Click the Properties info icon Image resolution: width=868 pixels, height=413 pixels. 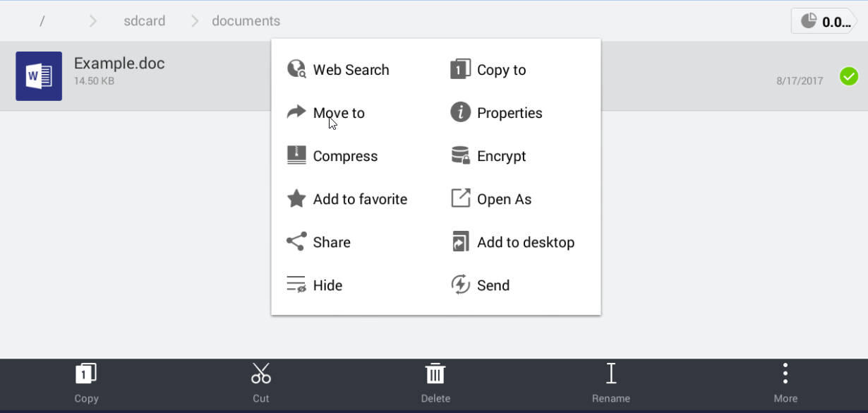point(460,112)
